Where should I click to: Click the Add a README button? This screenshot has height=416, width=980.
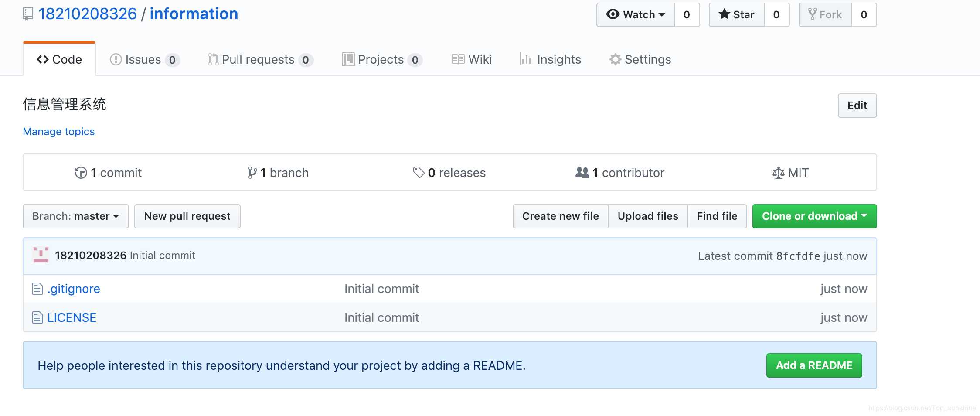(814, 365)
